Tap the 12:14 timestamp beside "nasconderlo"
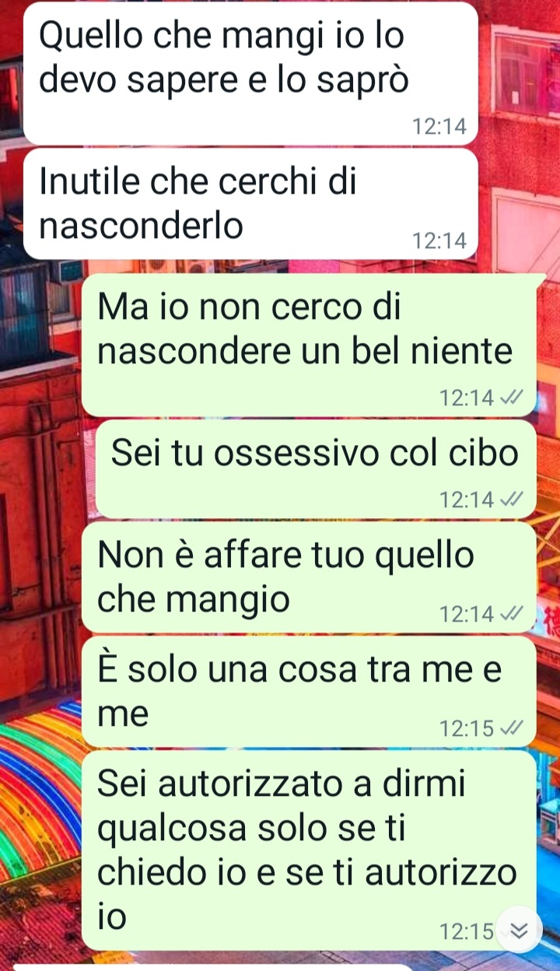This screenshot has height=971, width=560. click(439, 242)
